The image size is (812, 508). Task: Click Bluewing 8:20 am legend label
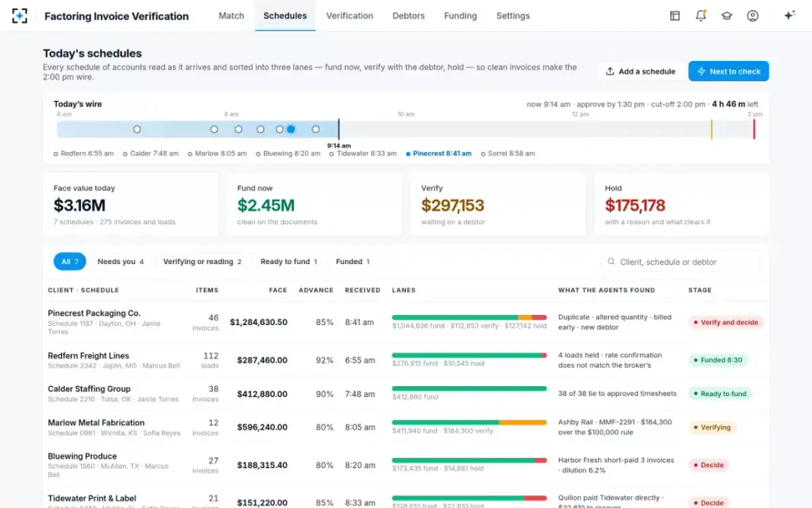(288, 154)
